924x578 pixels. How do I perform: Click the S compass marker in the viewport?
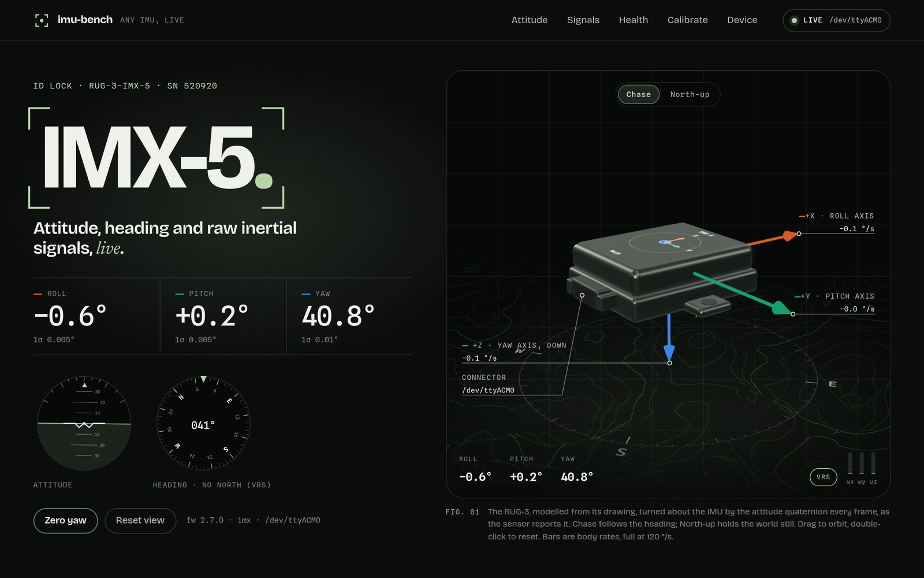[x=621, y=452]
